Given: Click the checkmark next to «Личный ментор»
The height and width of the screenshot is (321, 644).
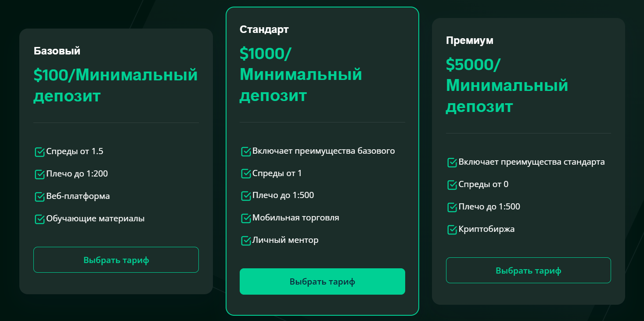Looking at the screenshot, I should click(245, 240).
